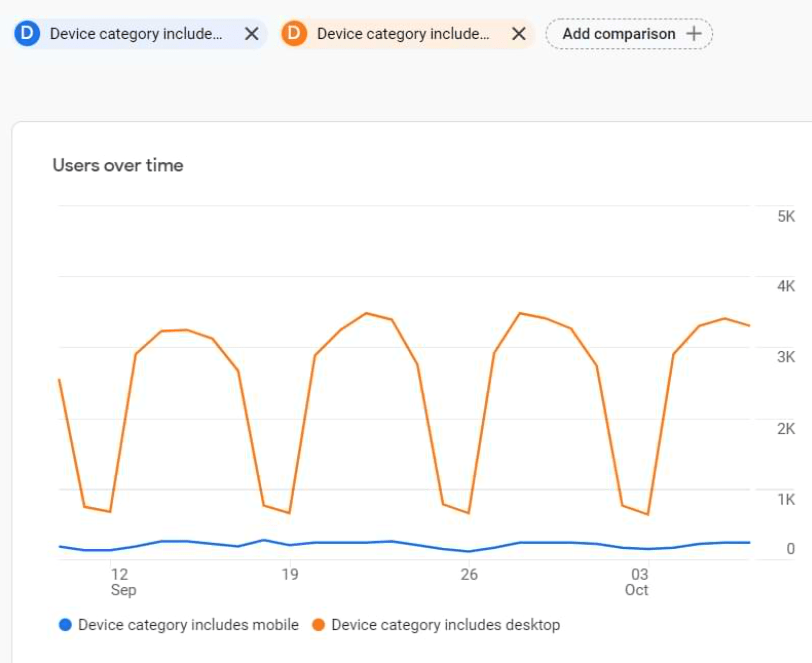Screen dimensions: 812x663
Task: Click the 1K y-axis label
Action: point(785,500)
